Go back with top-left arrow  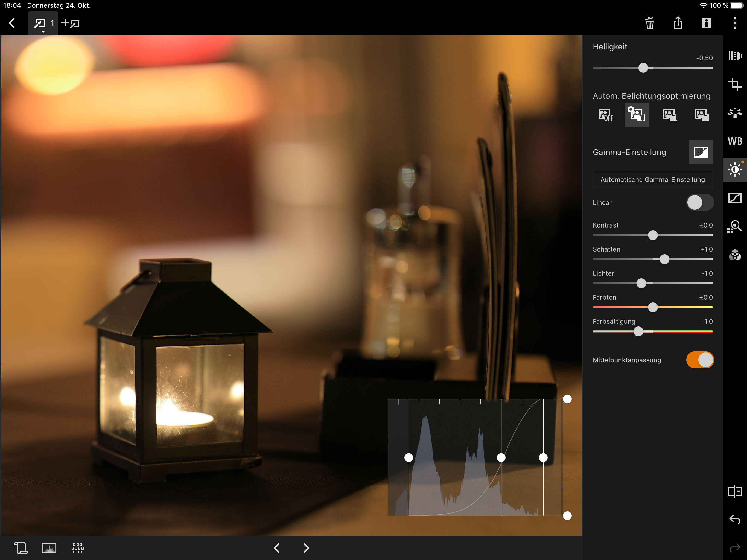(12, 23)
